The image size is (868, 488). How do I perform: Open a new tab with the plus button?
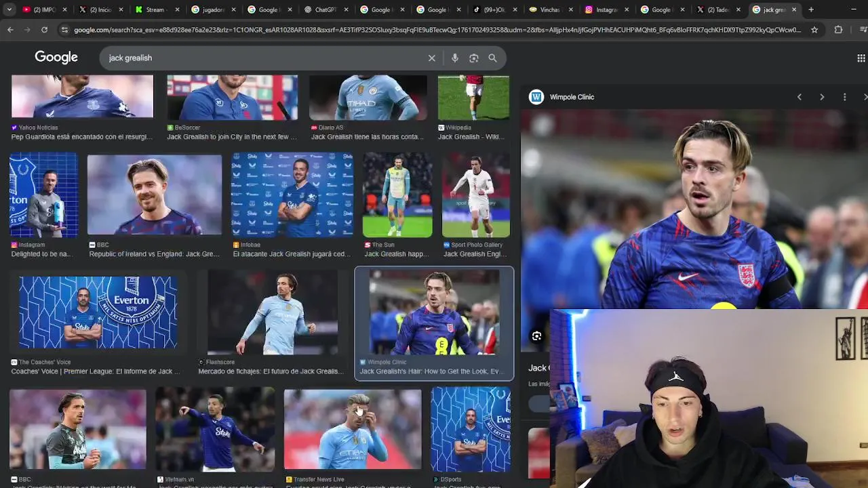(811, 9)
